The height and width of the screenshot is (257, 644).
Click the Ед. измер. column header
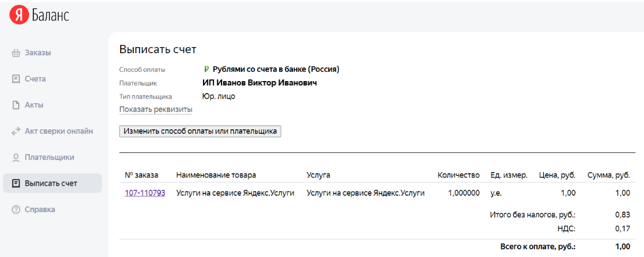pos(509,175)
